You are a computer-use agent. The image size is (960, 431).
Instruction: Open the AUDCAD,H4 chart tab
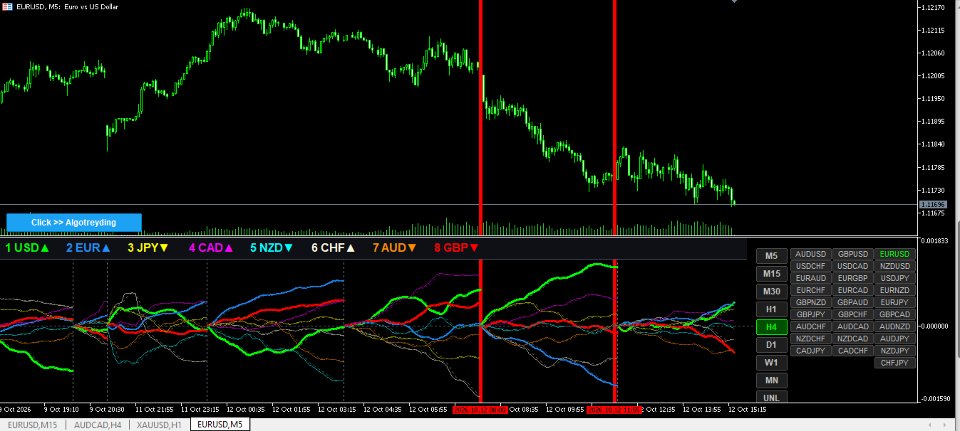[98, 424]
